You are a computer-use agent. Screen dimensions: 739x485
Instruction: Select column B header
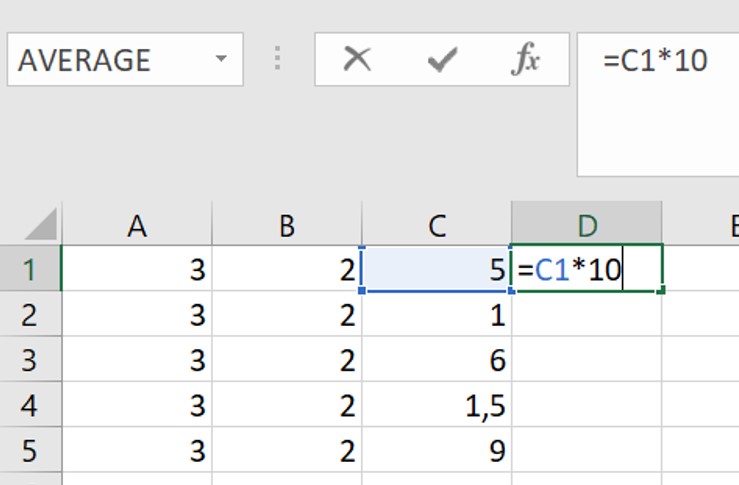point(287,225)
